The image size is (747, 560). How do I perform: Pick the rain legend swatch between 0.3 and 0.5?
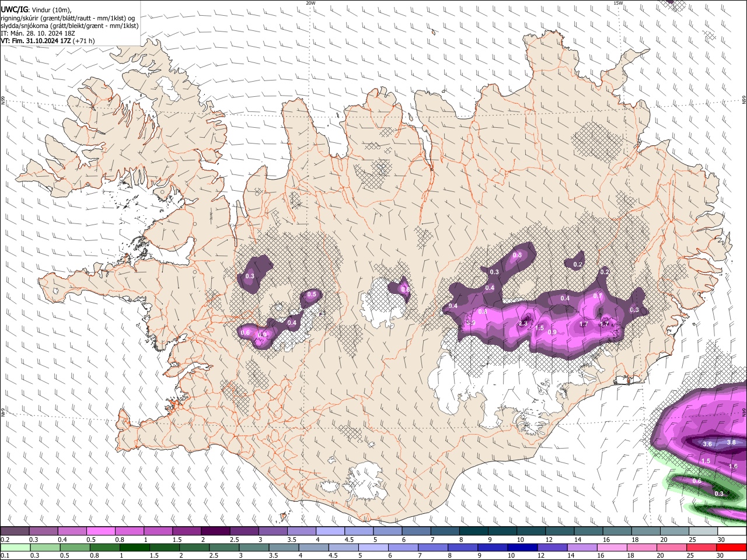click(x=45, y=547)
